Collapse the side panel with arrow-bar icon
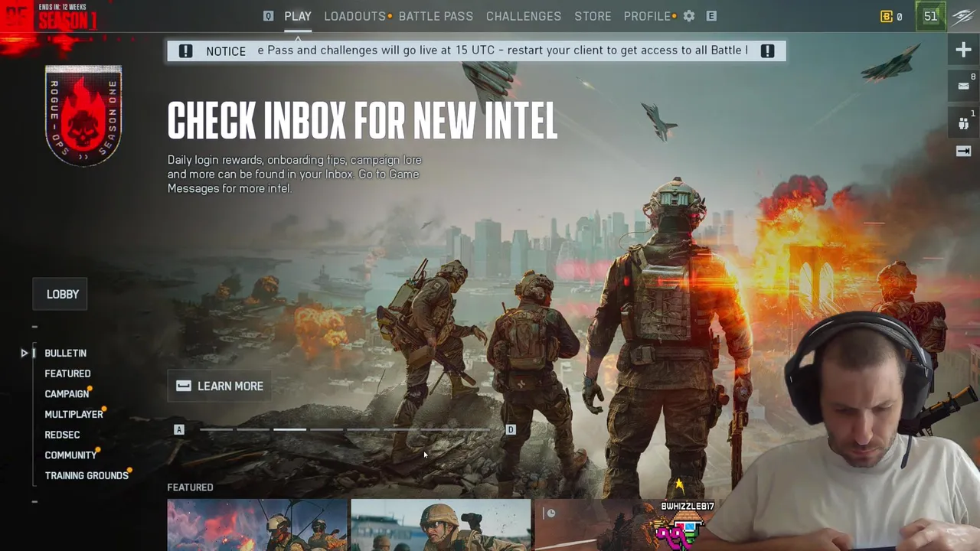Viewport: 980px width, 551px height. [964, 152]
